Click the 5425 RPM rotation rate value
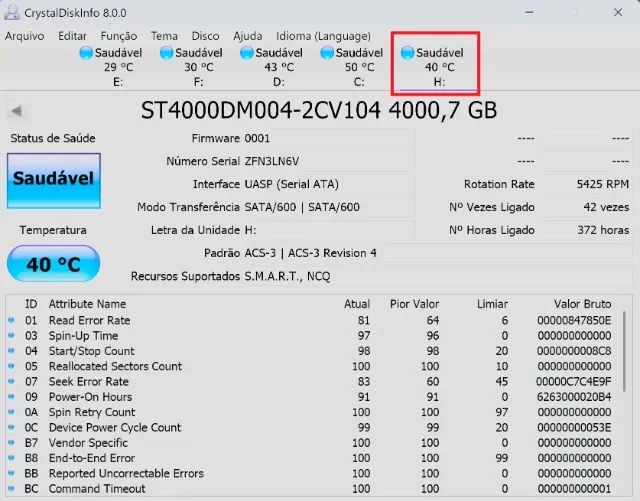640x501 pixels. click(602, 184)
